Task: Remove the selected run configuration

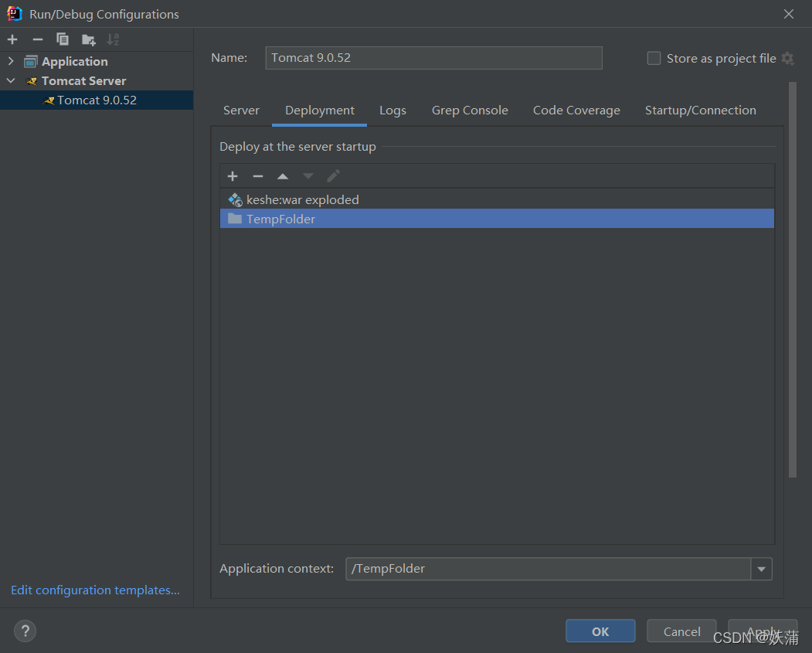Action: pyautogui.click(x=37, y=39)
